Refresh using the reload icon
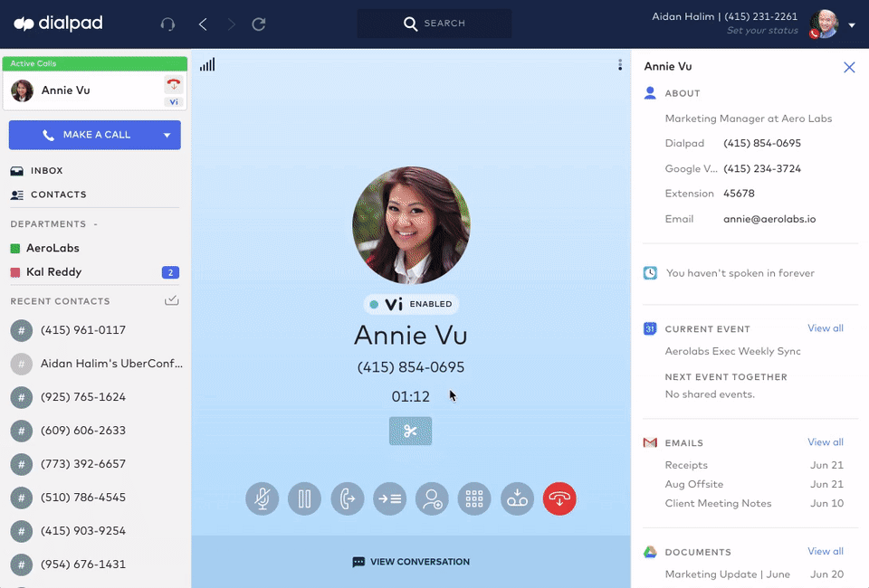The image size is (869, 588). (x=259, y=24)
